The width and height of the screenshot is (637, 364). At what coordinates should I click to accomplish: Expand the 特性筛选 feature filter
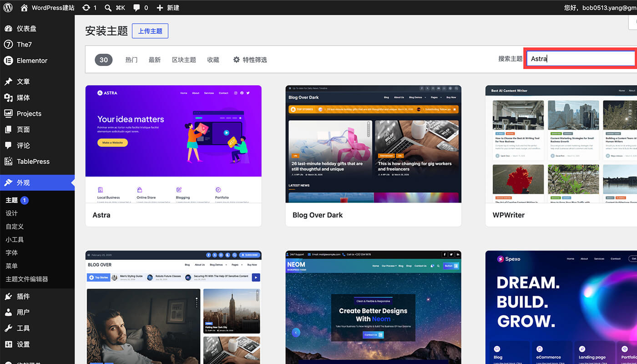point(250,60)
